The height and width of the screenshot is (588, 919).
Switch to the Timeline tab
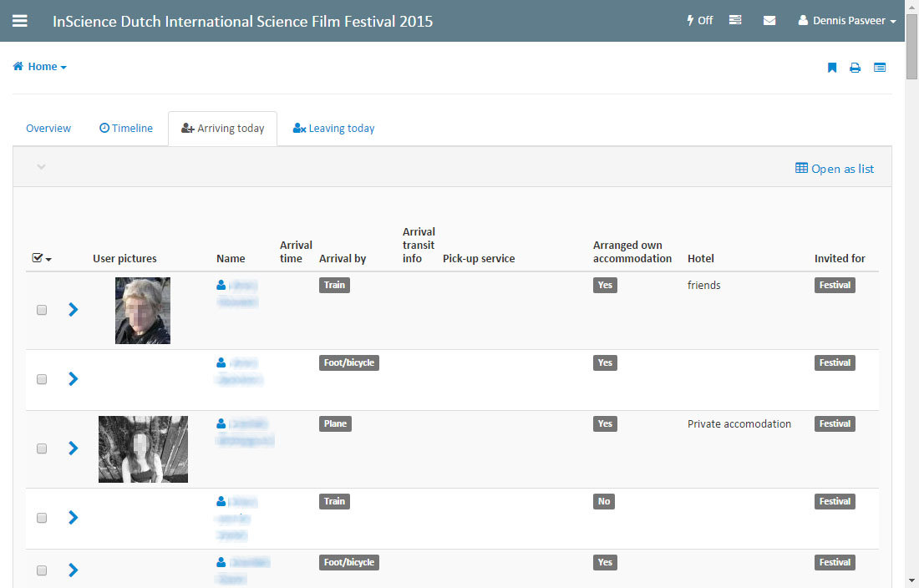(x=126, y=129)
